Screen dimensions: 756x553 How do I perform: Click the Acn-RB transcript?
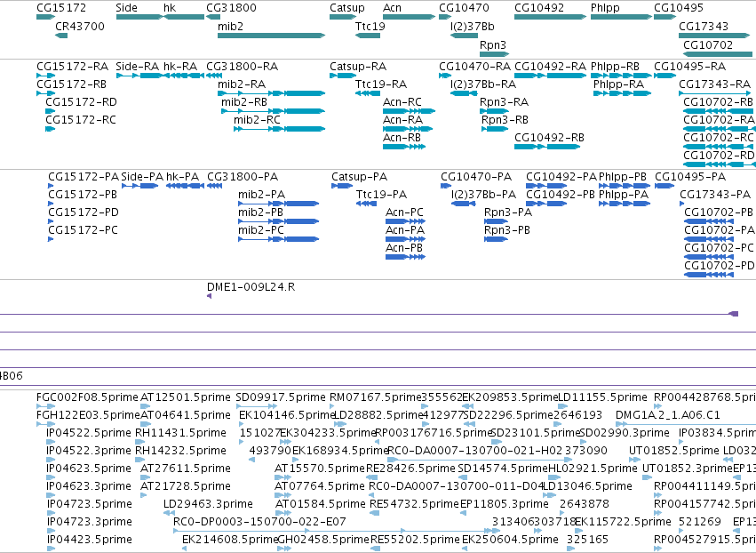tap(404, 147)
